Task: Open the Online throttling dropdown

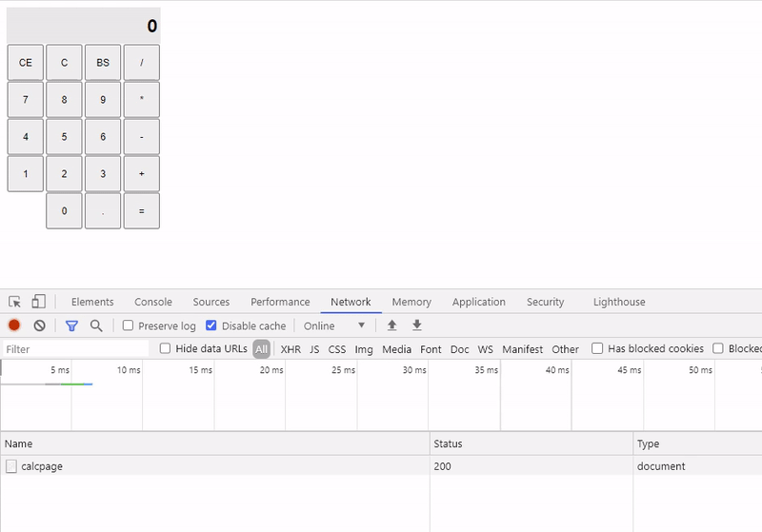Action: 334,325
